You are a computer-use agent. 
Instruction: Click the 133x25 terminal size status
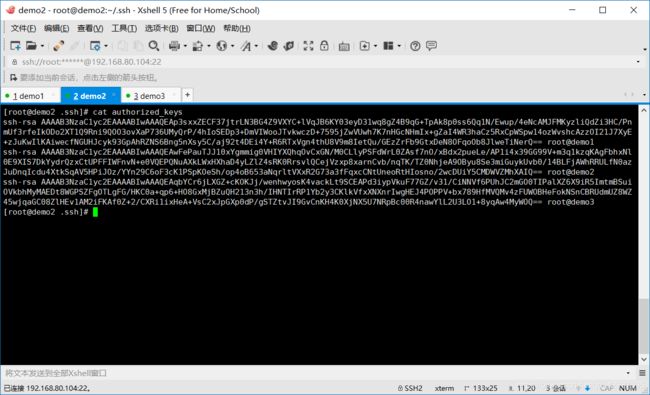pos(480,388)
